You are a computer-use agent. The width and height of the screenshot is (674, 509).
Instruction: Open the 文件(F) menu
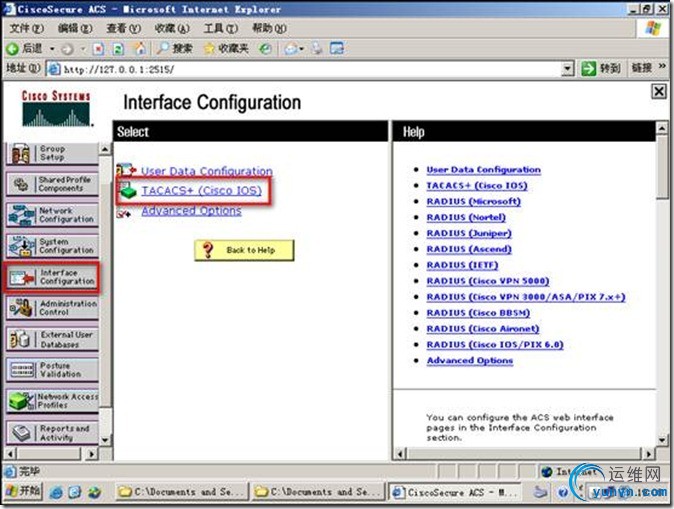click(x=27, y=29)
